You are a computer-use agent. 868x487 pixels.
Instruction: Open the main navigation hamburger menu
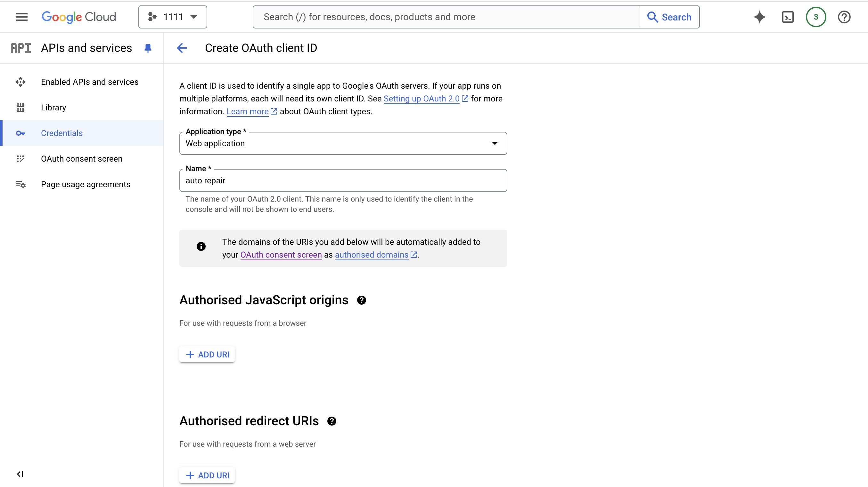pyautogui.click(x=21, y=17)
